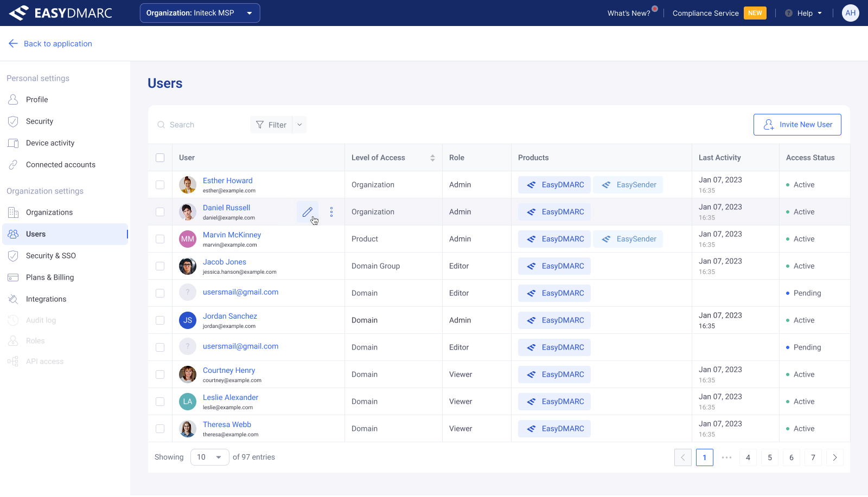Click EasySender badge in Marvin McKinney row

tap(628, 239)
